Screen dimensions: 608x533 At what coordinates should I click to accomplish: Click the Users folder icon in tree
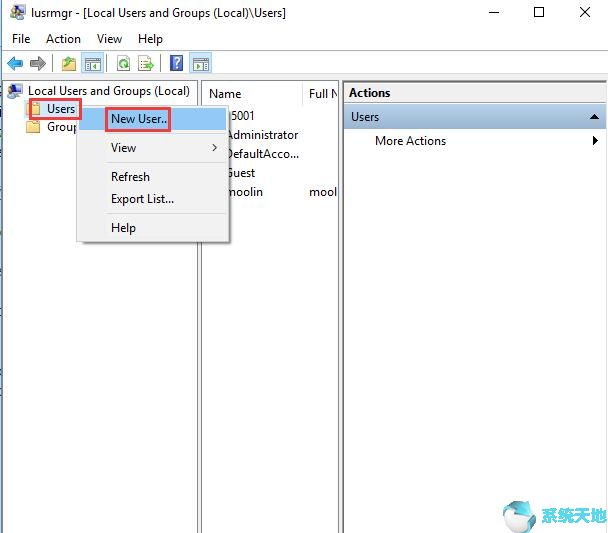click(35, 109)
